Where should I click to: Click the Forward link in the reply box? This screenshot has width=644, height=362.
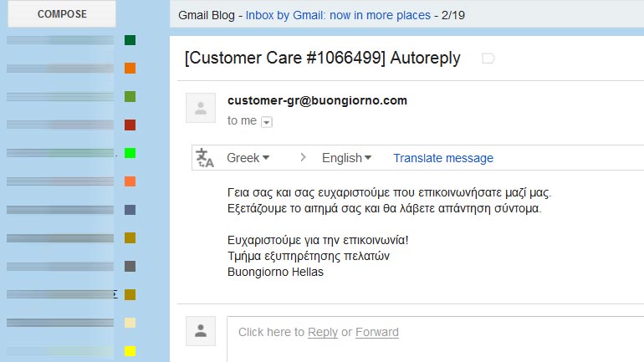377,332
